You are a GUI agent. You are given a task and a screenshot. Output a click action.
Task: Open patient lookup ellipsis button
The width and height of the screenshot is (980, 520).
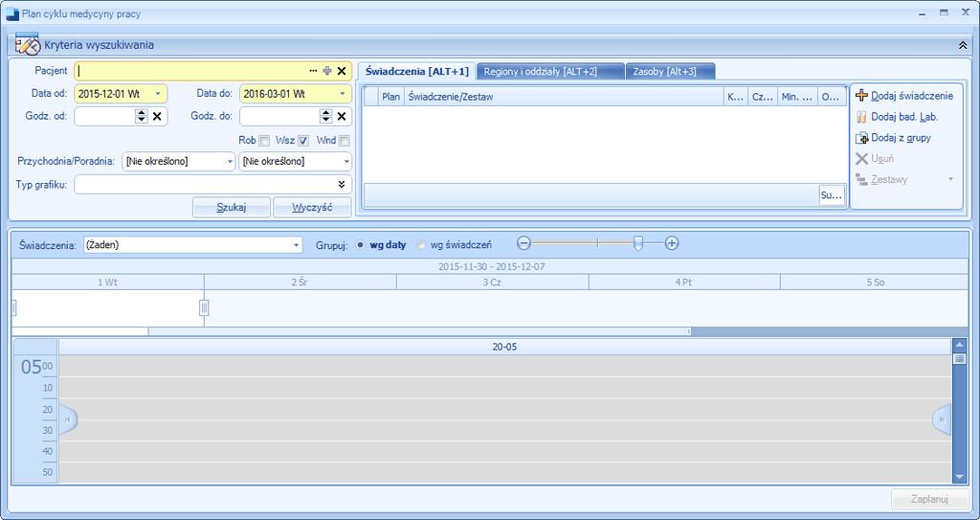coord(313,71)
